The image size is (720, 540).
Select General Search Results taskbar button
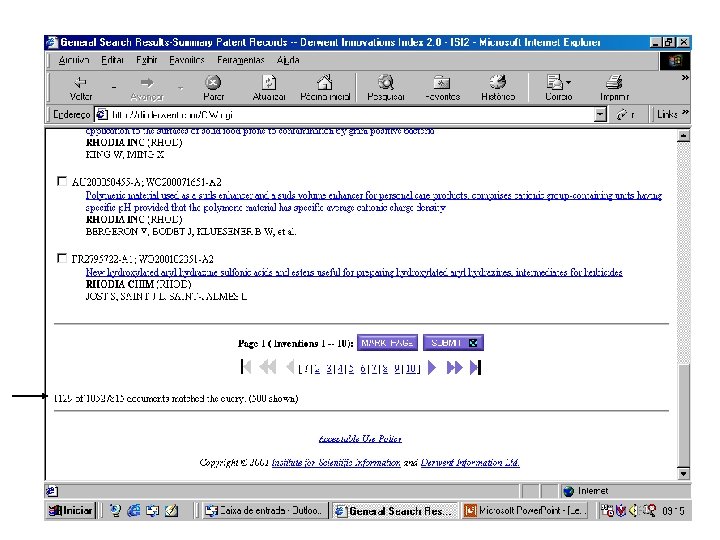(395, 511)
